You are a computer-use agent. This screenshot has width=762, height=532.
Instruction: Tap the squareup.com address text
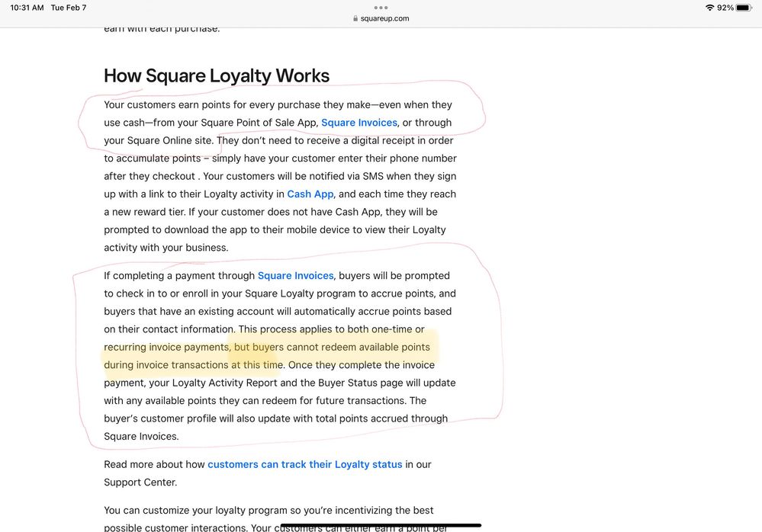click(384, 19)
